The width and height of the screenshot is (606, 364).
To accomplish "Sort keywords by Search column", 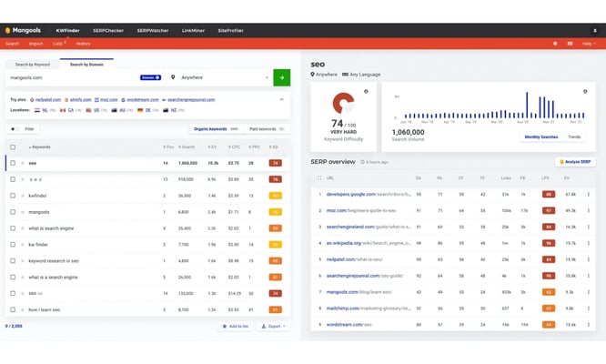I will [x=187, y=147].
